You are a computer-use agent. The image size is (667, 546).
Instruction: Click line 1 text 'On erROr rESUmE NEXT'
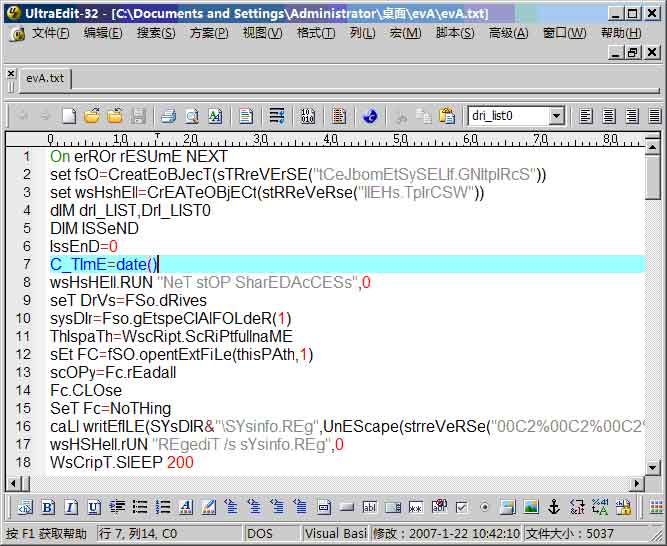pos(139,156)
